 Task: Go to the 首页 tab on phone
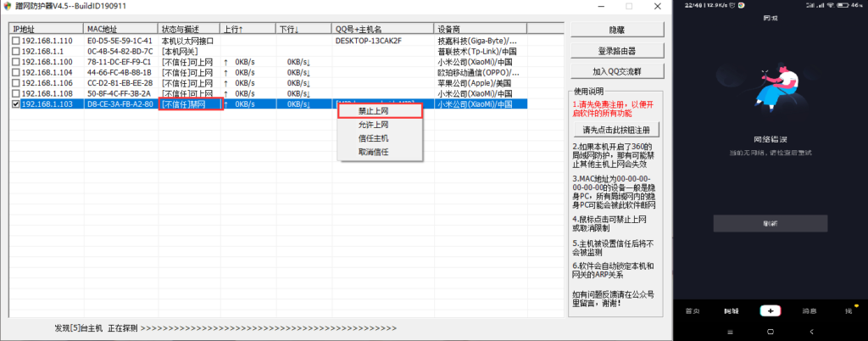tap(693, 311)
